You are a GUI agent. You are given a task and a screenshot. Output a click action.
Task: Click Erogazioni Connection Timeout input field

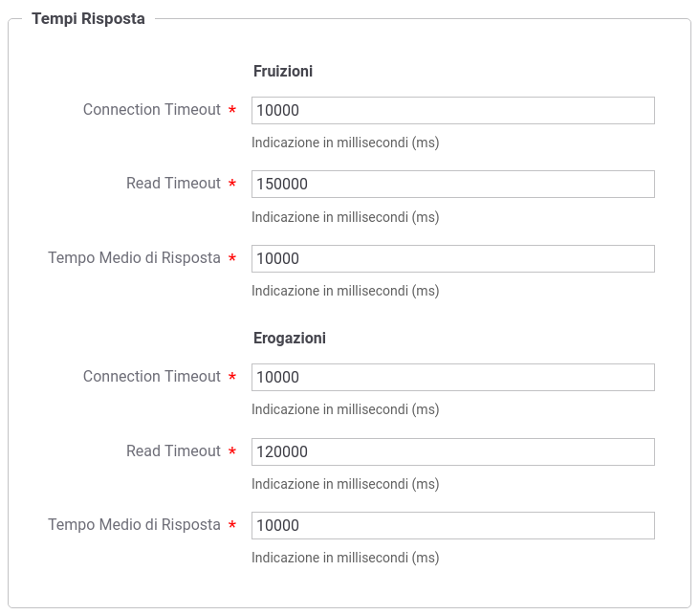pos(452,378)
